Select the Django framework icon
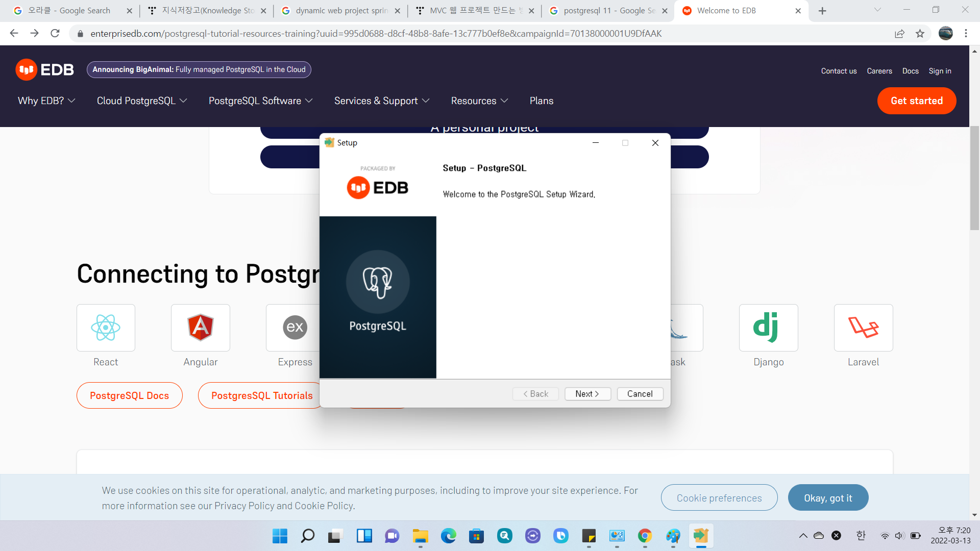The image size is (980, 551). click(x=768, y=328)
